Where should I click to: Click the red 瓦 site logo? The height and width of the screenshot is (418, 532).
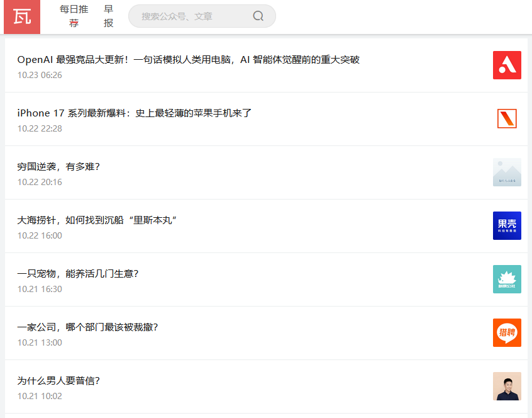[22, 16]
